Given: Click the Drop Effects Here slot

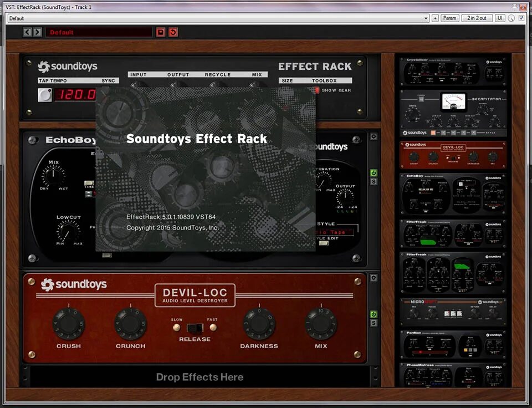Looking at the screenshot, I should [x=200, y=377].
